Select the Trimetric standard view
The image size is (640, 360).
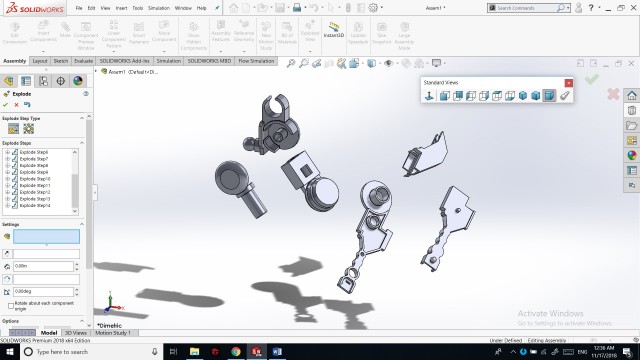[x=536, y=96]
